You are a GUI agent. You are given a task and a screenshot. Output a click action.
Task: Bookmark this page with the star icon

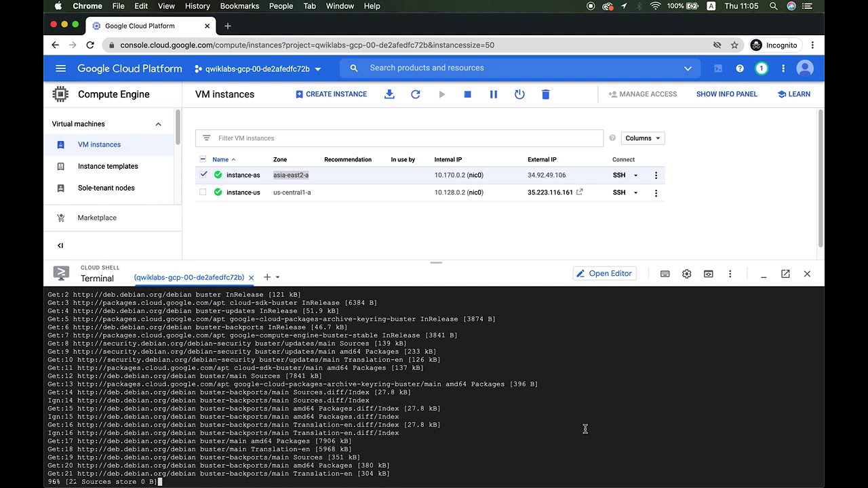click(734, 45)
